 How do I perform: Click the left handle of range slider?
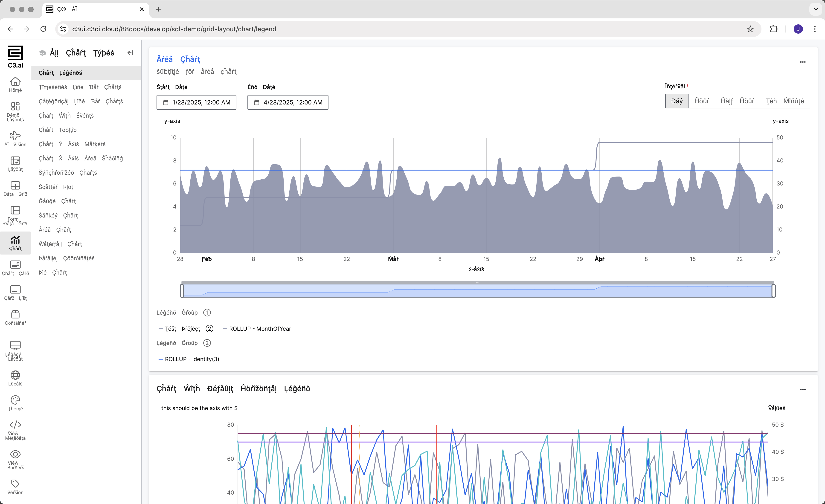tap(182, 290)
